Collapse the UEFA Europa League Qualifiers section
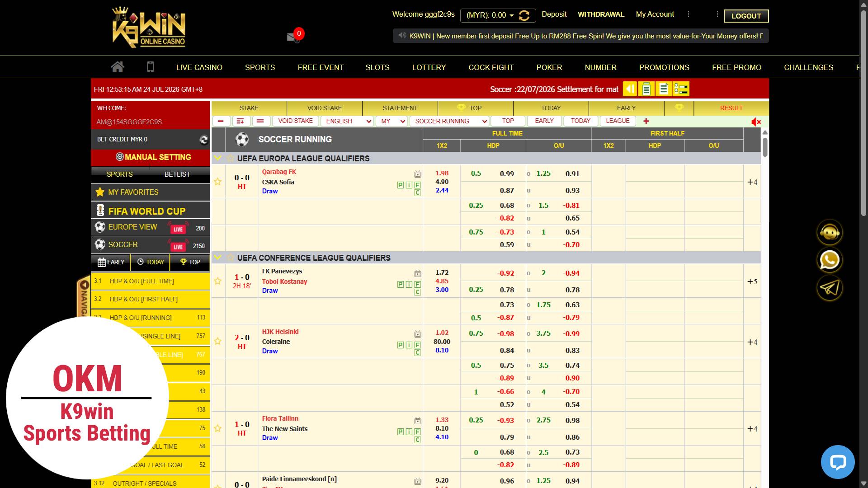The height and width of the screenshot is (488, 868). point(218,158)
